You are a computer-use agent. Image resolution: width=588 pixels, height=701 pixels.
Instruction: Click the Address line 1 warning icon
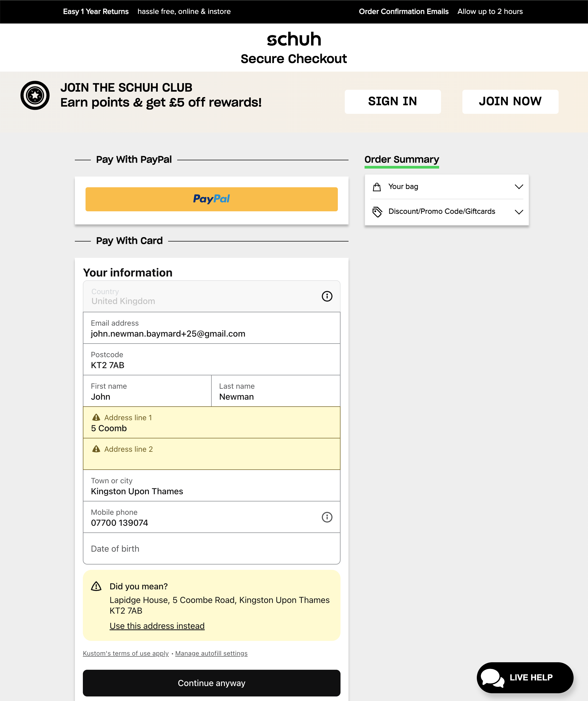coord(96,417)
